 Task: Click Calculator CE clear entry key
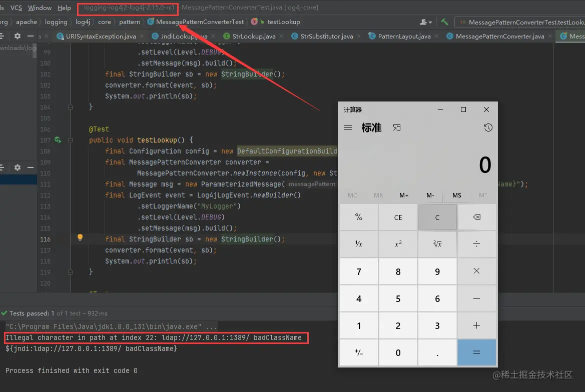click(x=398, y=217)
